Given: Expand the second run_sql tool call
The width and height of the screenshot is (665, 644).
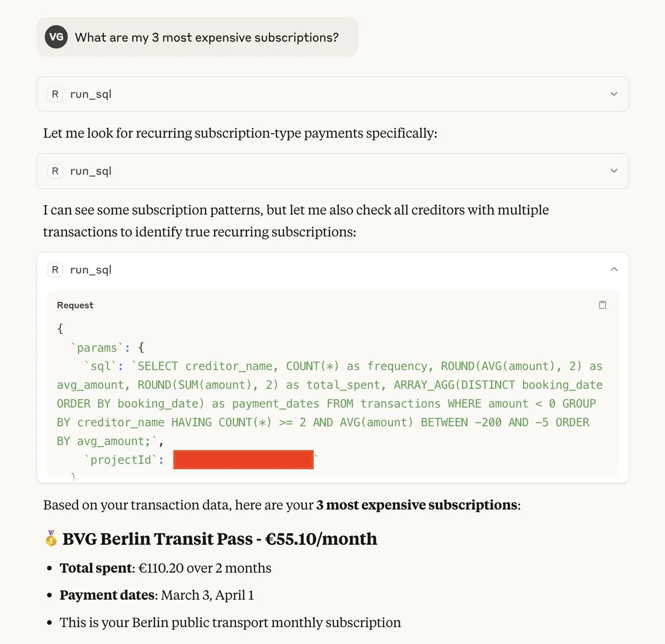Looking at the screenshot, I should (x=613, y=171).
